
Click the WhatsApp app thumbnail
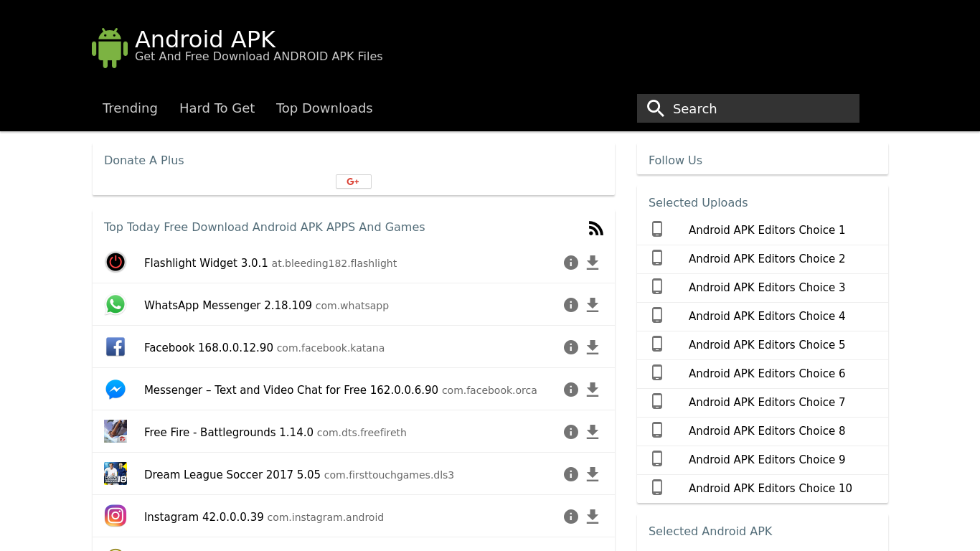coord(116,305)
